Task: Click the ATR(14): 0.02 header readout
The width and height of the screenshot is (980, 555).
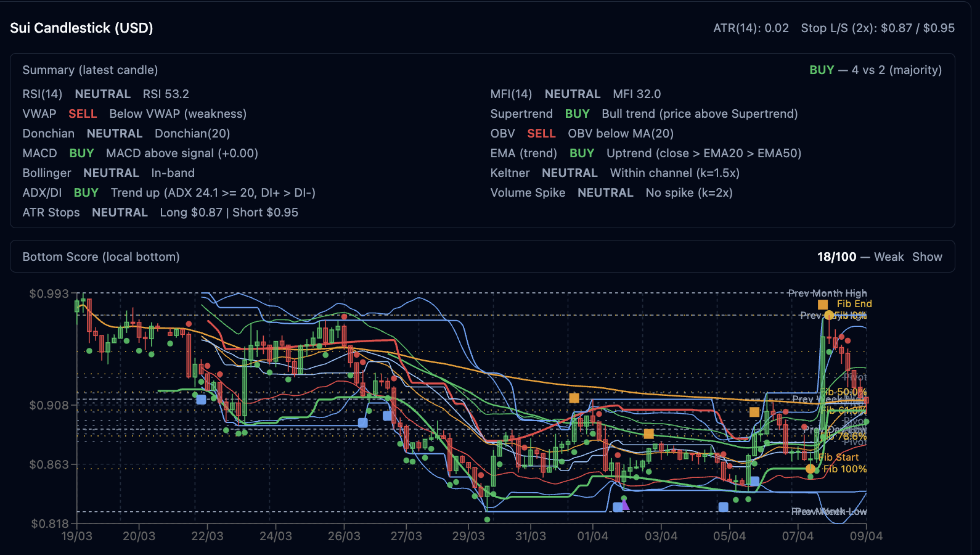Action: (x=751, y=28)
